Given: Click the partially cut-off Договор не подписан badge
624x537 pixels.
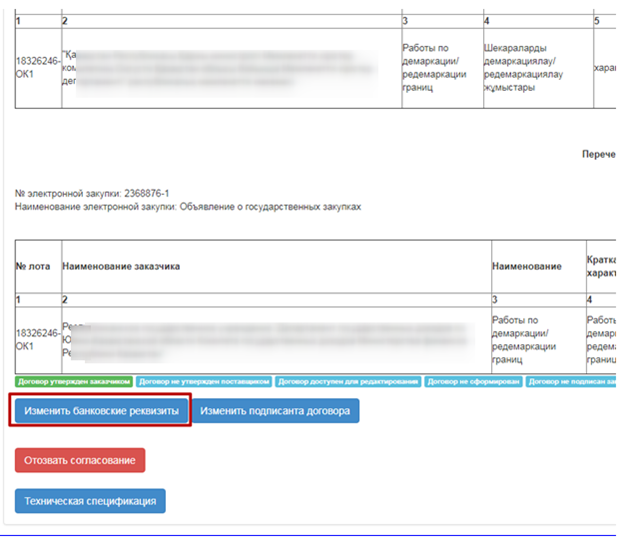Looking at the screenshot, I should pos(570,381).
